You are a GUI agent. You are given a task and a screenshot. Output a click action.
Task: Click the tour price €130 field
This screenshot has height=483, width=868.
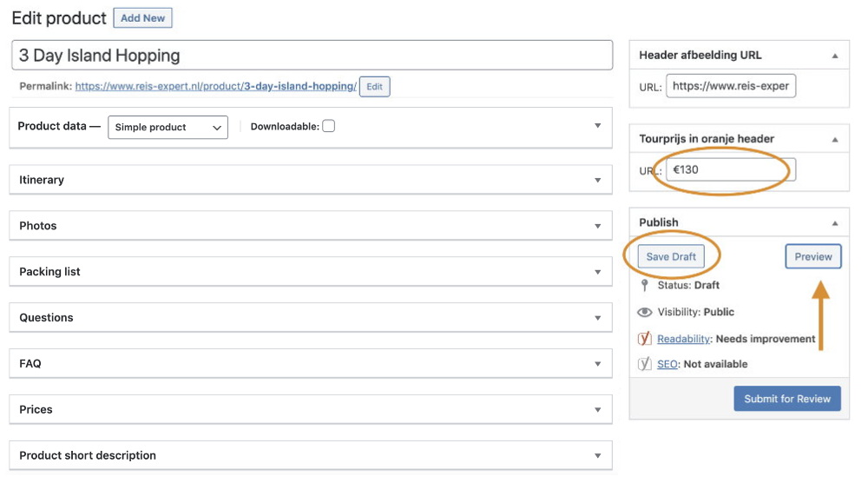click(x=731, y=169)
